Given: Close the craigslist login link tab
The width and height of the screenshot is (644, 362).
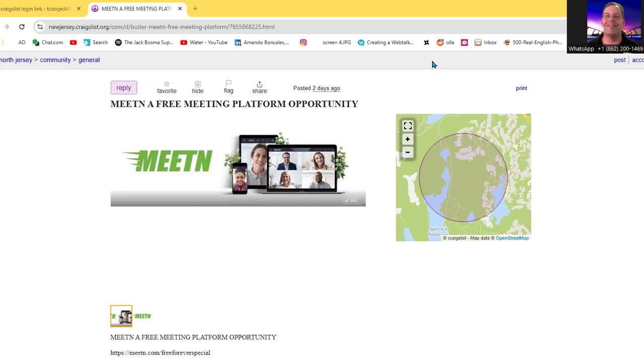Looking at the screenshot, I should [x=78, y=9].
